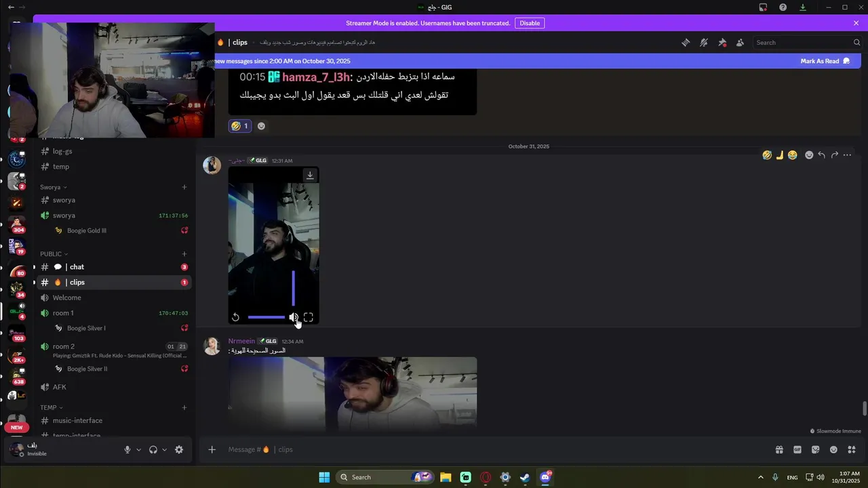Replay the video with the replay button

[x=235, y=317]
